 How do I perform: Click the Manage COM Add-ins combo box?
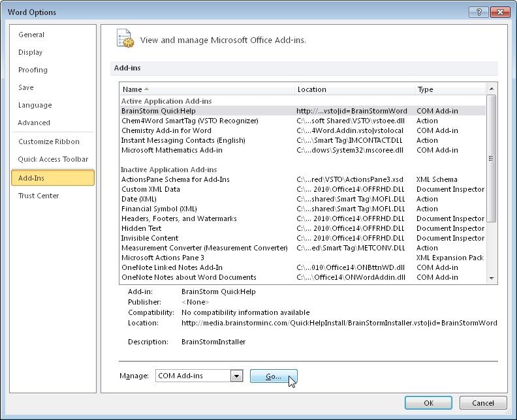point(199,376)
